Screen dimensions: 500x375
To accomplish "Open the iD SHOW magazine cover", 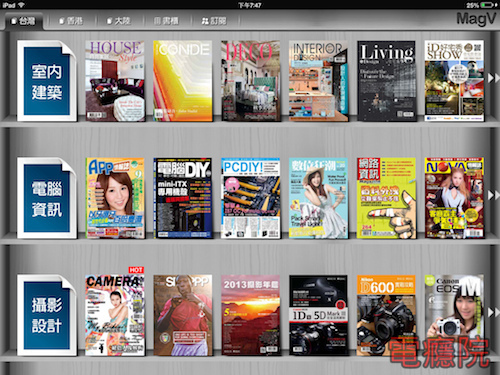I will (454, 81).
